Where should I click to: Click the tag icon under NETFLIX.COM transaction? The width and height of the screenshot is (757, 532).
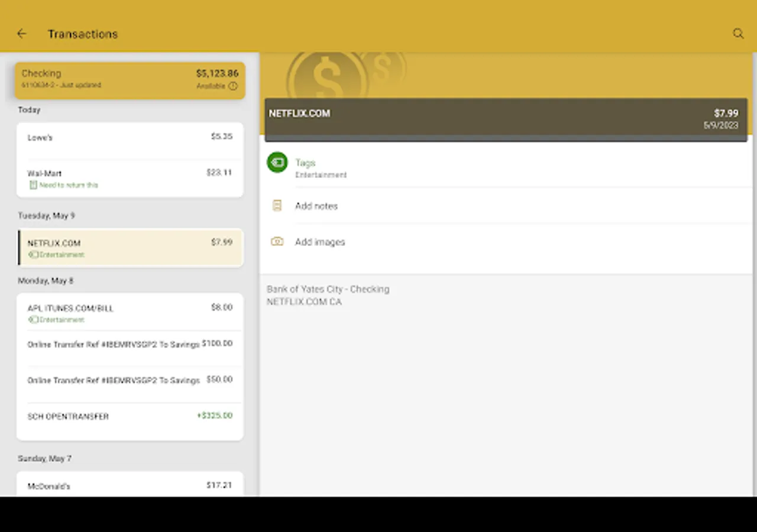point(33,255)
